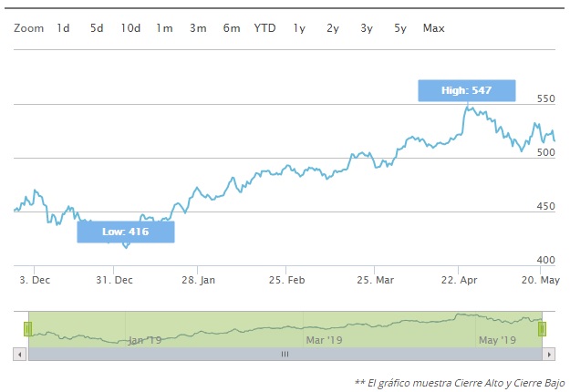The image size is (570, 392).
Task: Switch chart to 1m range
Action: [164, 28]
